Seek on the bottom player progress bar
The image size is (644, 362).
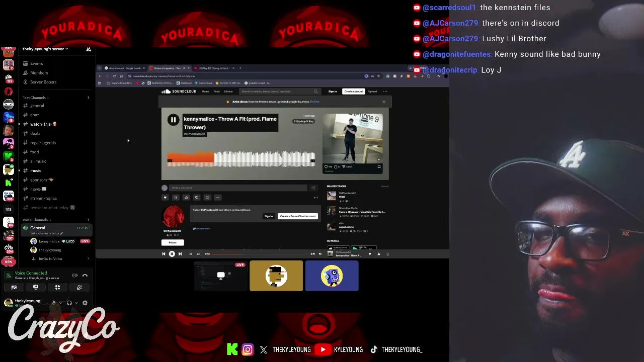260,254
